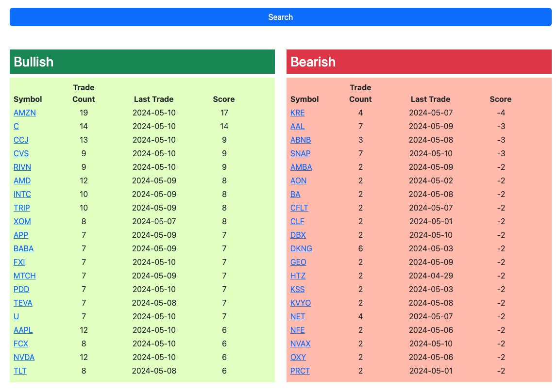The height and width of the screenshot is (392, 558).
Task: Open the CLF symbol link
Action: pyautogui.click(x=297, y=221)
